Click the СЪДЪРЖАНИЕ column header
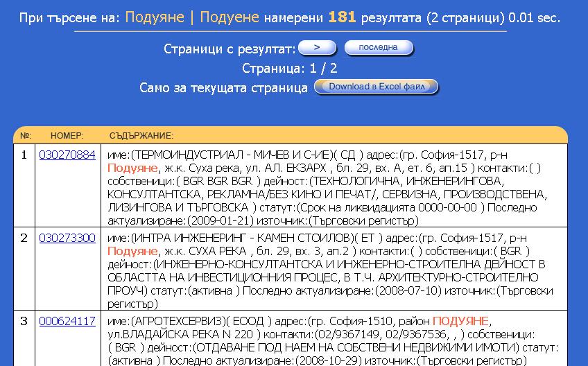The image size is (588, 366). (141, 136)
